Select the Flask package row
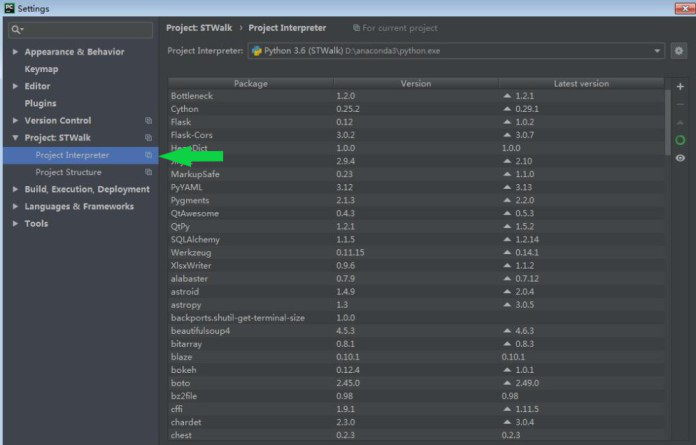The image size is (696, 445). [416, 122]
